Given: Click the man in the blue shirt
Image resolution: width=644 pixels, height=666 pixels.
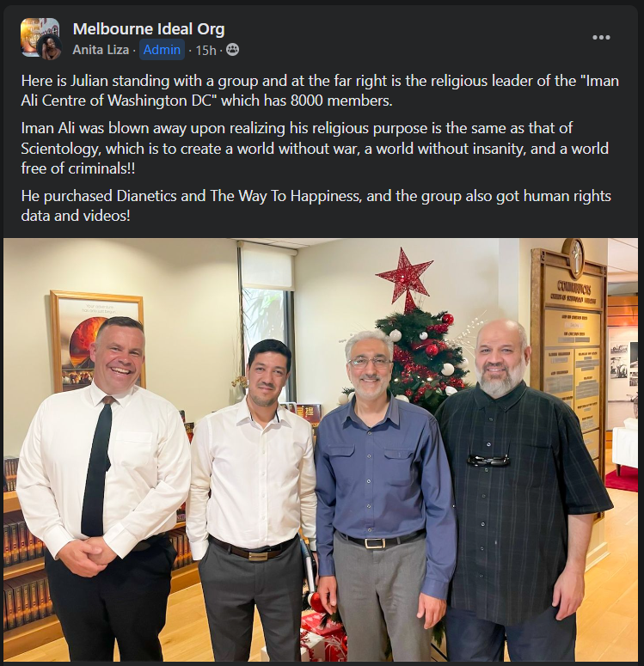Looking at the screenshot, I should [x=383, y=497].
